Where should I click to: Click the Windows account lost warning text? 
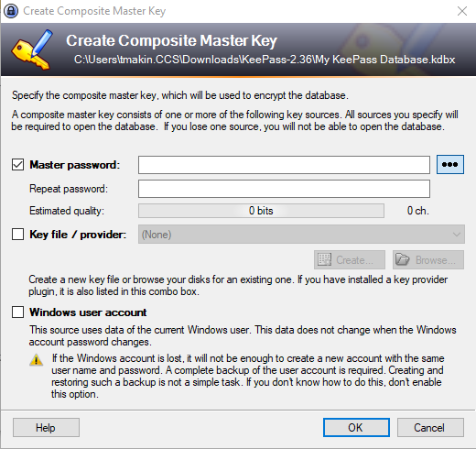pyautogui.click(x=248, y=376)
